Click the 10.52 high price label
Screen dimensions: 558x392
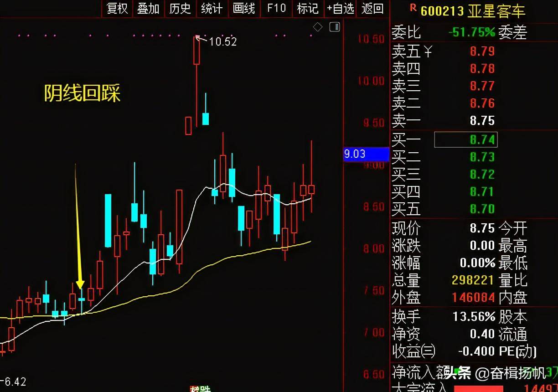pyautogui.click(x=223, y=42)
